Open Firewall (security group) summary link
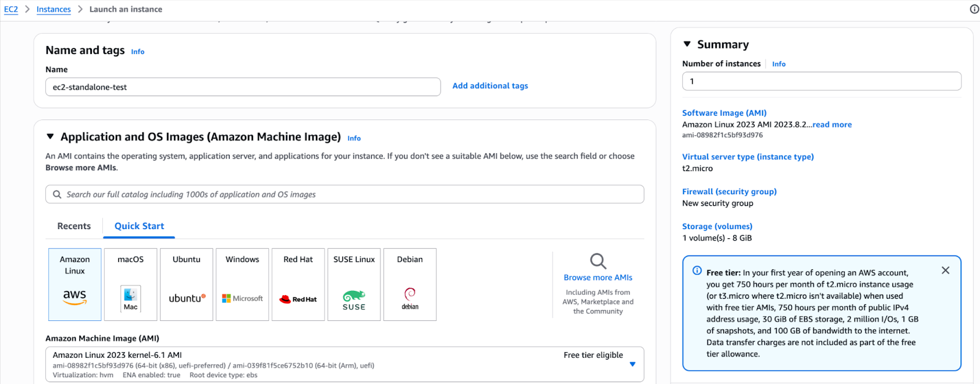Viewport: 980px width, 384px height. (x=729, y=192)
